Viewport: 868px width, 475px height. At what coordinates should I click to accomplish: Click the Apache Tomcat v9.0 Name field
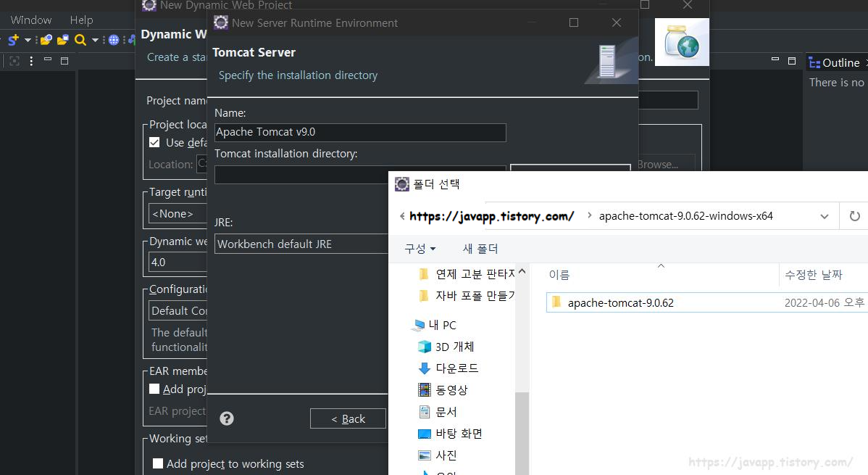[360, 133]
